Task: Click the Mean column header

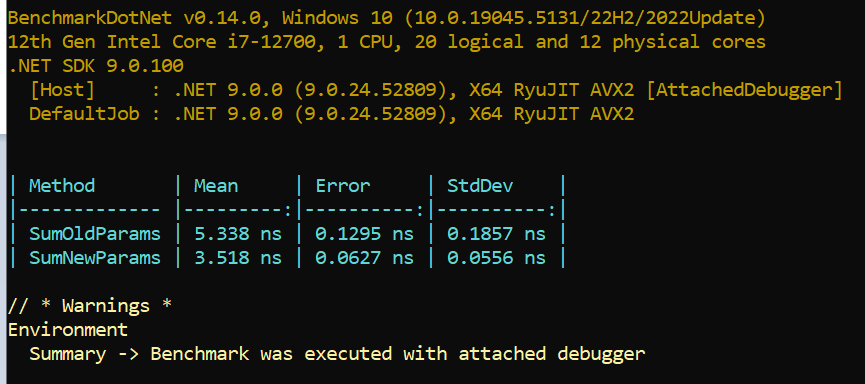Action: pyautogui.click(x=216, y=186)
